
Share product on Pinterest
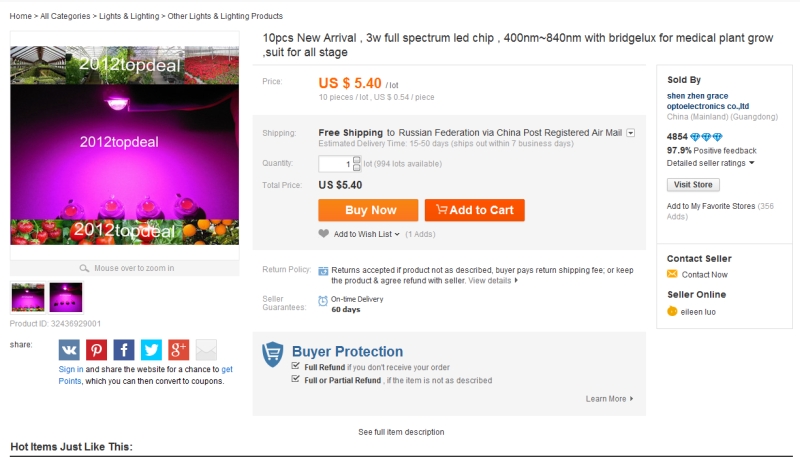click(97, 350)
